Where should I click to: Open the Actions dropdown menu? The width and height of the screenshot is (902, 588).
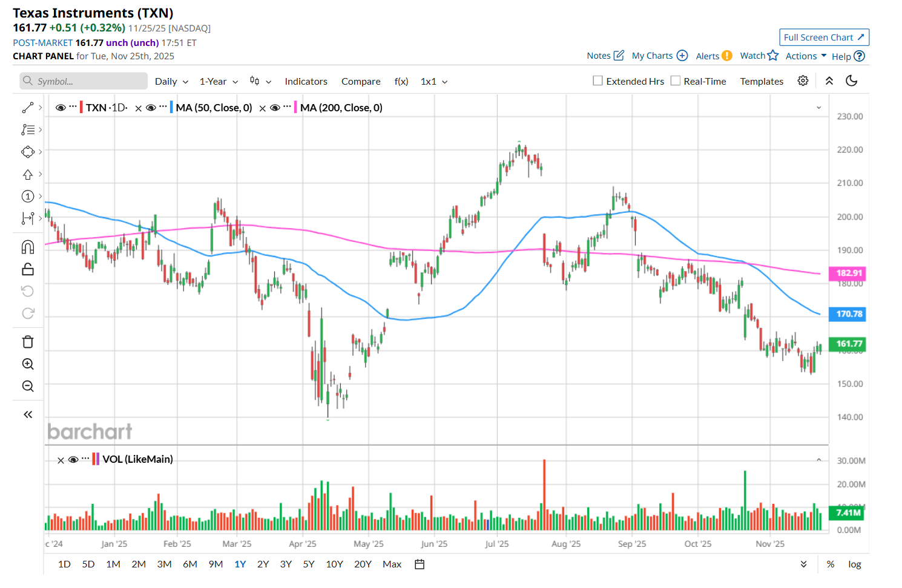coord(806,56)
